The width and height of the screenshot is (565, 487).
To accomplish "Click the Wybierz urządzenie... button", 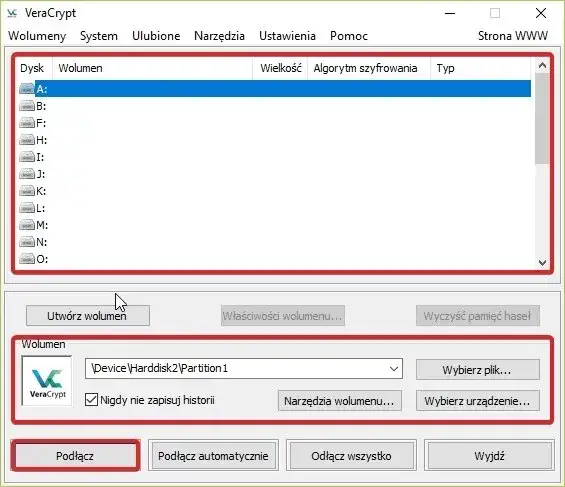I will tap(478, 401).
